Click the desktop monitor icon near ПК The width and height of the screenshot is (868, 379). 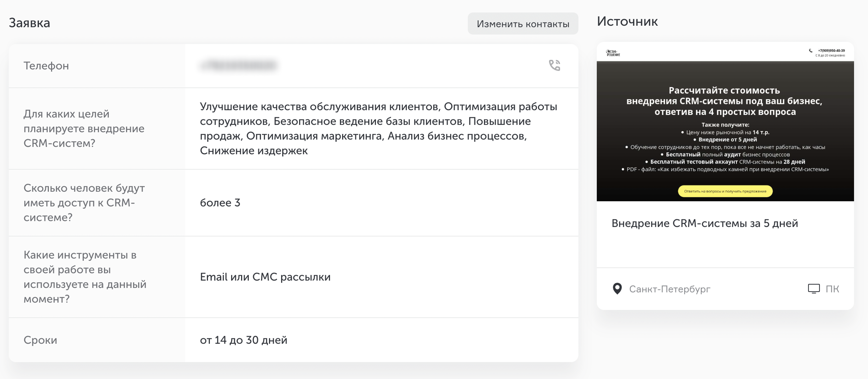pyautogui.click(x=814, y=289)
